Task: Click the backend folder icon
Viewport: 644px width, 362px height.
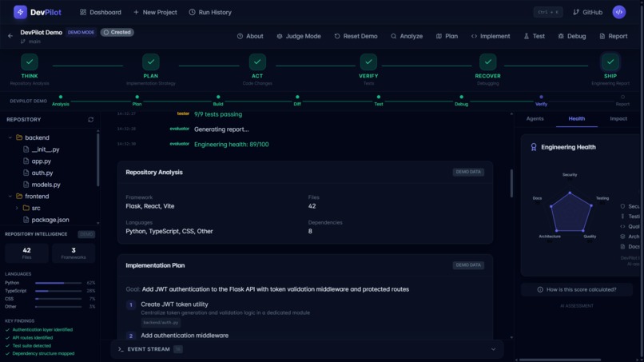Action: pyautogui.click(x=19, y=137)
